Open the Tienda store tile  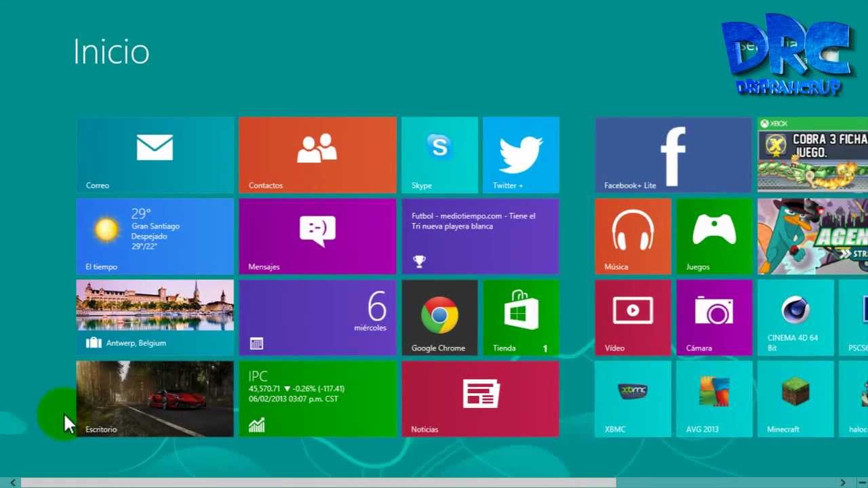[521, 318]
